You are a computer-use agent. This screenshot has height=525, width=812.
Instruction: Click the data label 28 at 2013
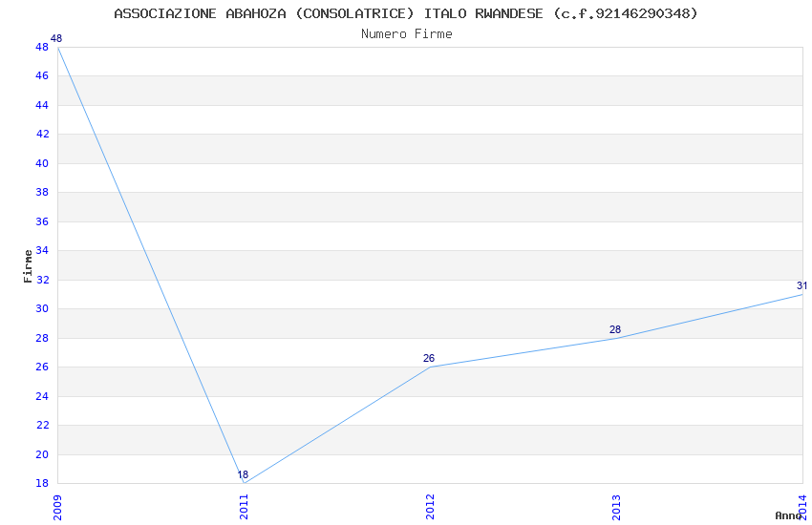coord(615,329)
